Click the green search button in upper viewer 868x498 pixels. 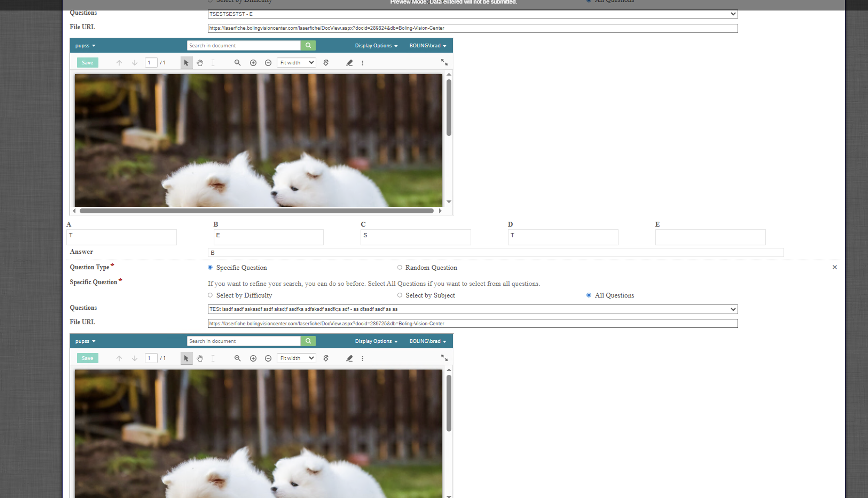[x=308, y=45]
